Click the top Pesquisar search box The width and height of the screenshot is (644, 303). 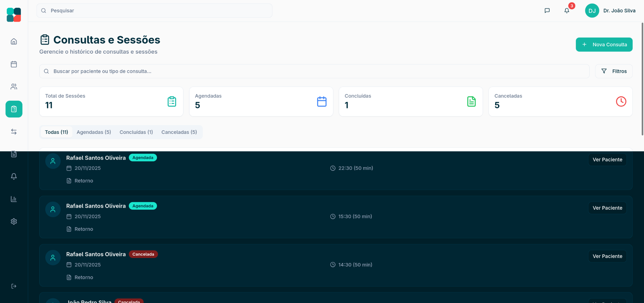(154, 11)
